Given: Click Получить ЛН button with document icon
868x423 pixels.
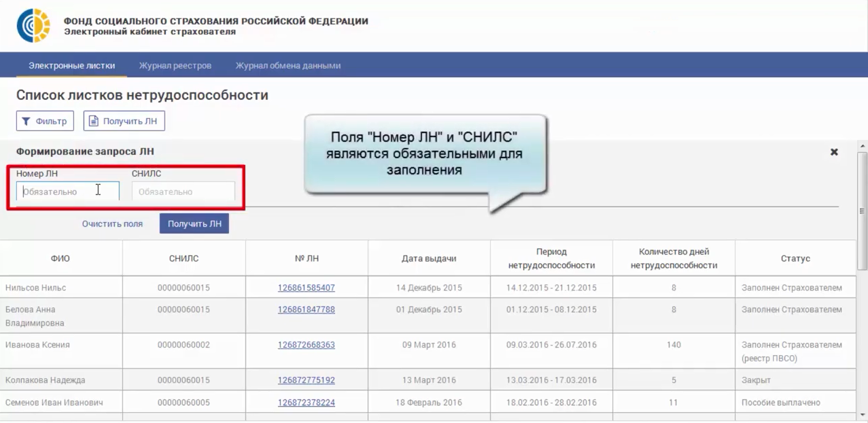Looking at the screenshot, I should (x=124, y=121).
